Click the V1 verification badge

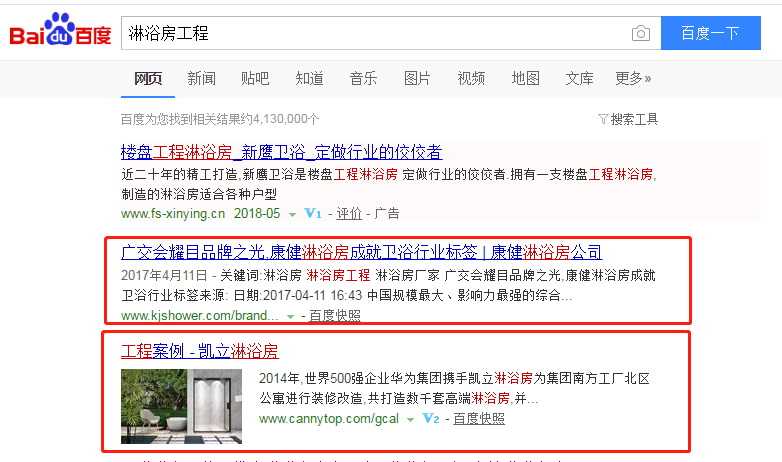pyautogui.click(x=313, y=214)
